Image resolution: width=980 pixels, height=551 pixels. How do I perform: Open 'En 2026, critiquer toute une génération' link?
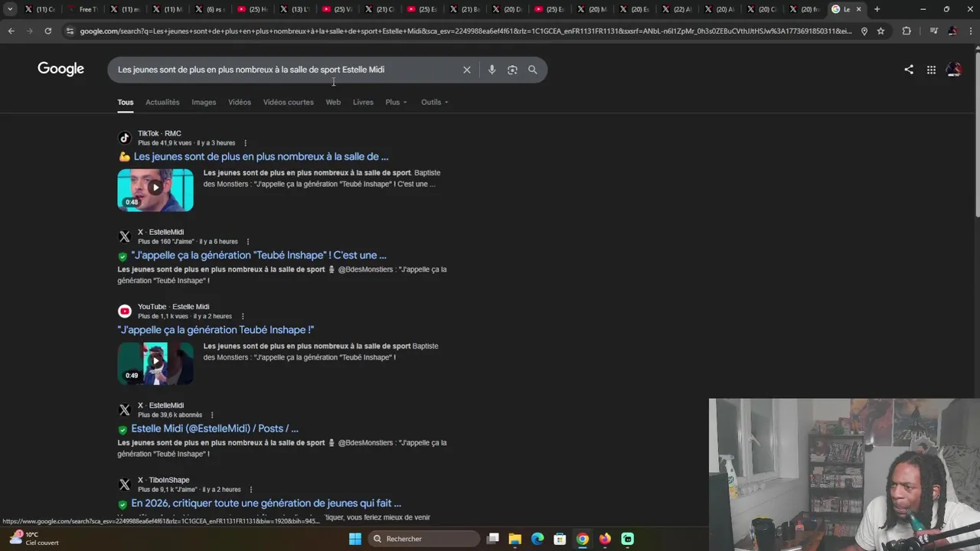click(x=266, y=504)
